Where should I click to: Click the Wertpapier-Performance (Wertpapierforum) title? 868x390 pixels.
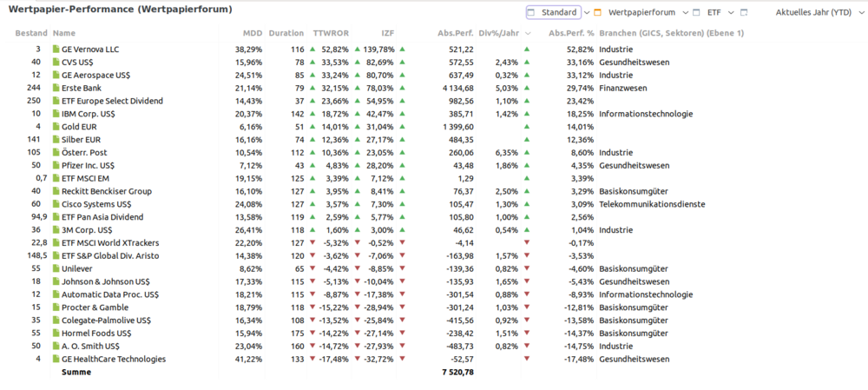coord(120,10)
